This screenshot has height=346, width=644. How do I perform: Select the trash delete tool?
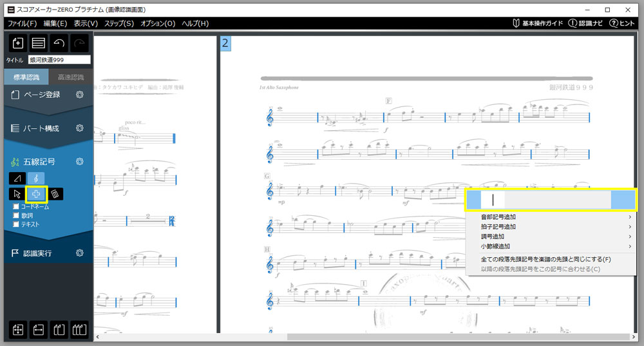pos(55,194)
